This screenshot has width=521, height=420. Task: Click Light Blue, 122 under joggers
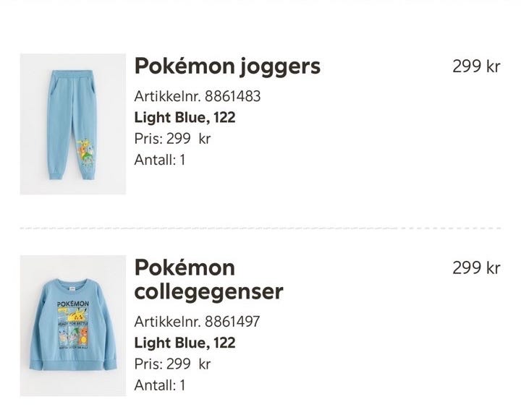pyautogui.click(x=185, y=118)
